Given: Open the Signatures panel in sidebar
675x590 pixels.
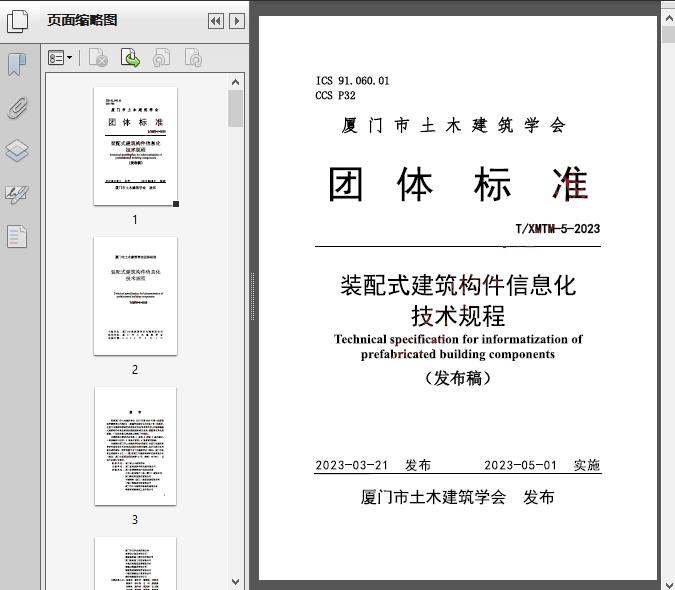Looking at the screenshot, I should coord(17,194).
